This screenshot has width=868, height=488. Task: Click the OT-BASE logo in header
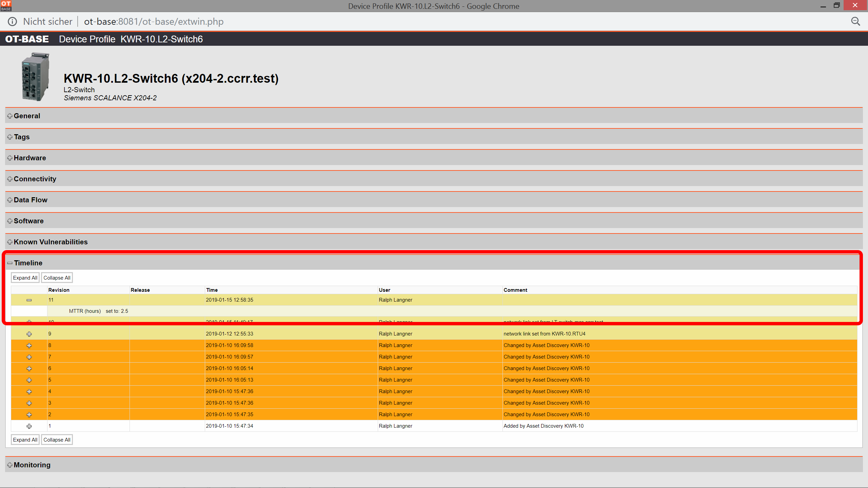tap(27, 39)
